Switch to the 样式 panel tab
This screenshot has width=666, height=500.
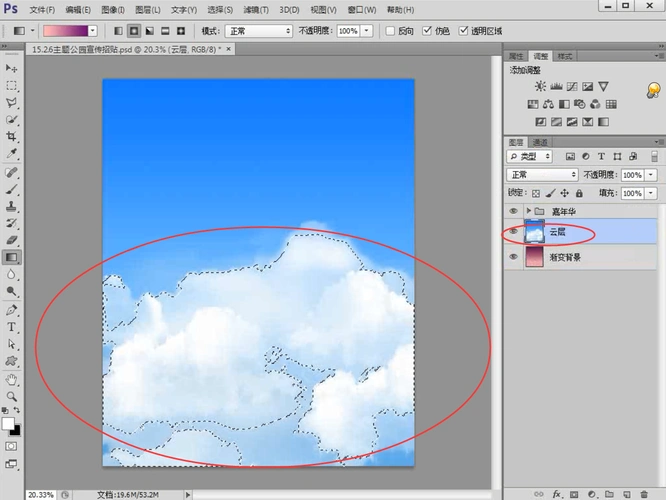(565, 55)
